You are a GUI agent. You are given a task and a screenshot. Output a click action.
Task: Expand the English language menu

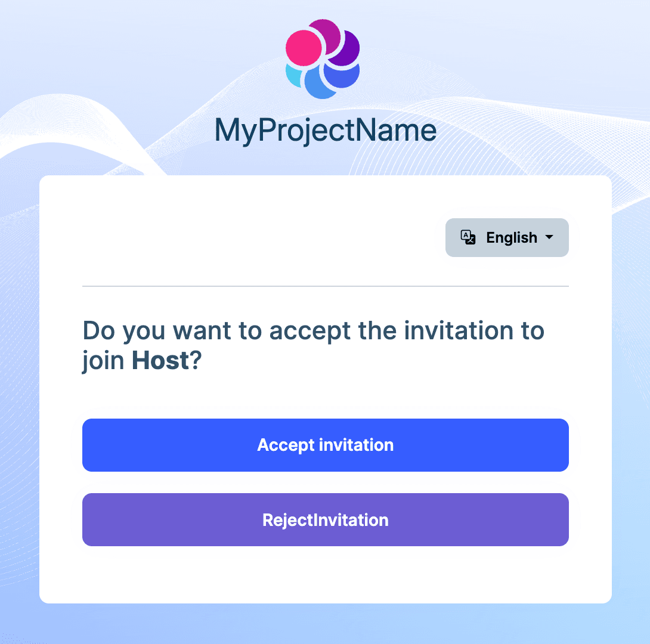[506, 237]
